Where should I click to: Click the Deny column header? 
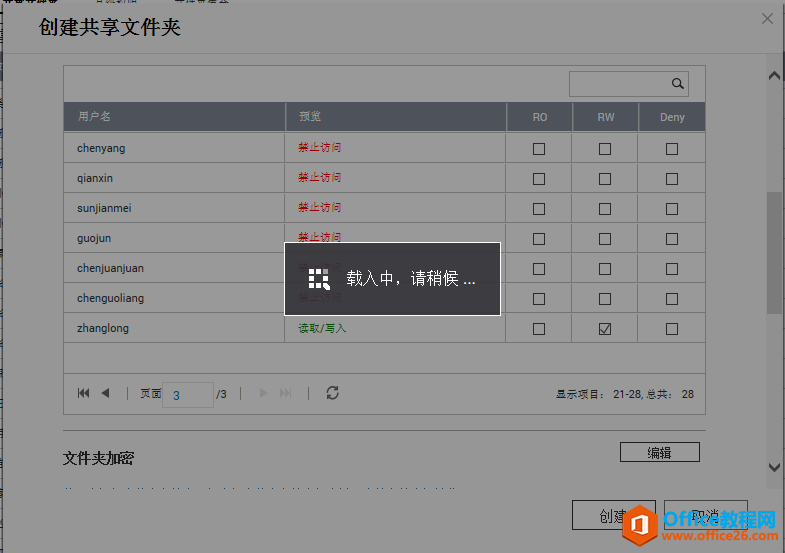(x=672, y=117)
